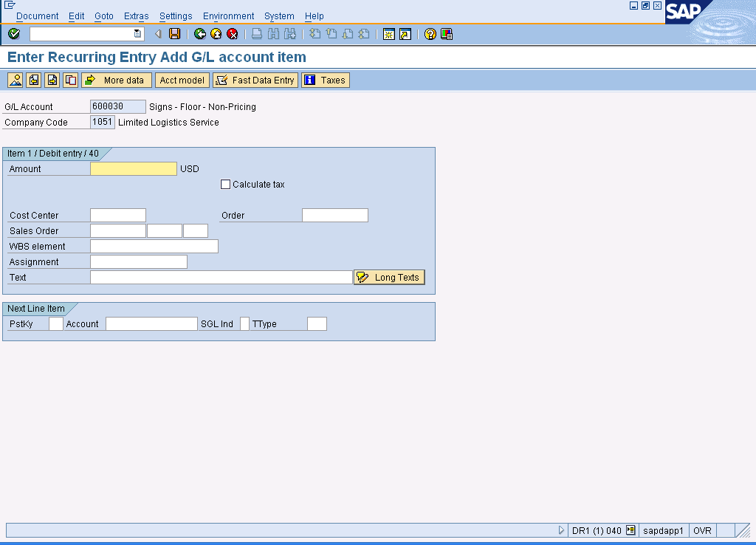The width and height of the screenshot is (756, 545).
Task: Click the Text input field
Action: click(221, 277)
